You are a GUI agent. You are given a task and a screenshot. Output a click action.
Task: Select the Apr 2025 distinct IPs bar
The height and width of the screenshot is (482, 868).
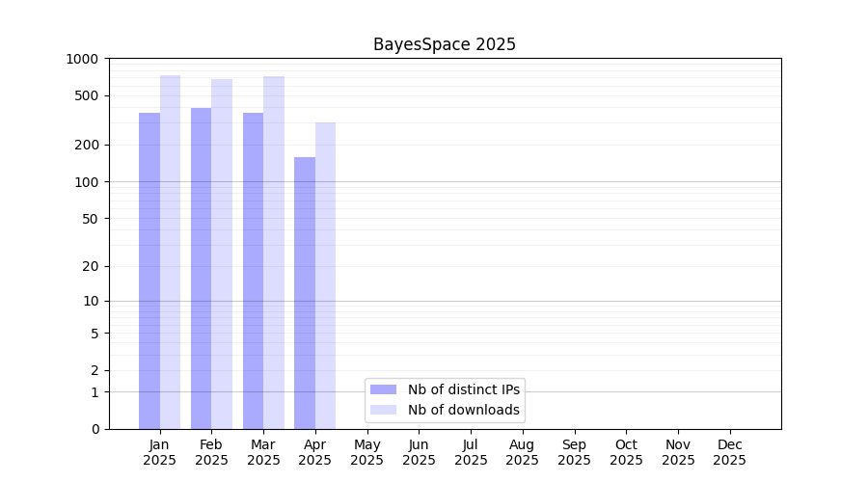(305, 293)
